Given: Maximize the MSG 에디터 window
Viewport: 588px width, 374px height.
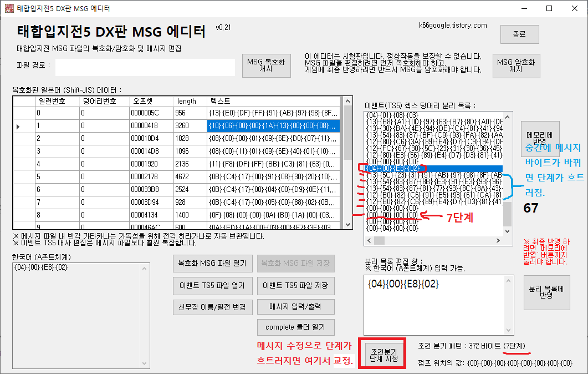Looking at the screenshot, I should [x=549, y=9].
